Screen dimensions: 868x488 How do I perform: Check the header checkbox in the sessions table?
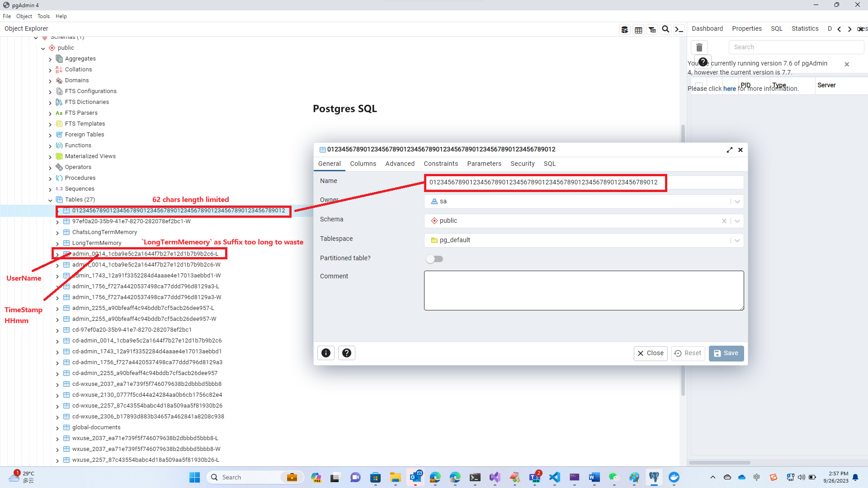click(x=699, y=84)
